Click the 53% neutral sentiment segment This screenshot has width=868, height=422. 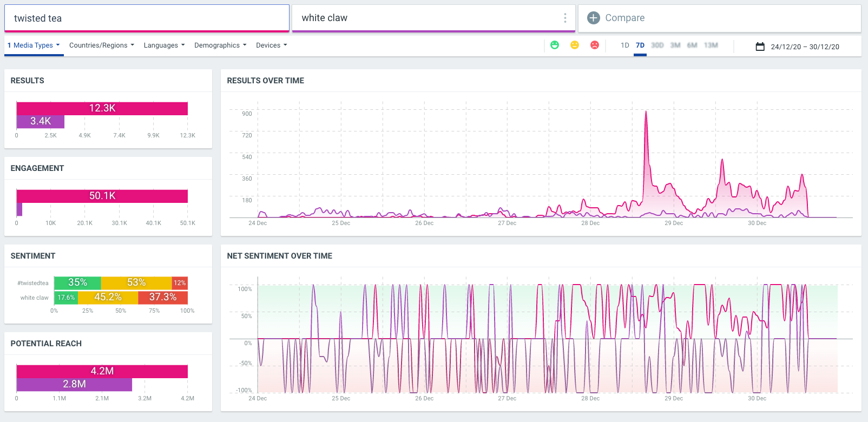tap(136, 282)
